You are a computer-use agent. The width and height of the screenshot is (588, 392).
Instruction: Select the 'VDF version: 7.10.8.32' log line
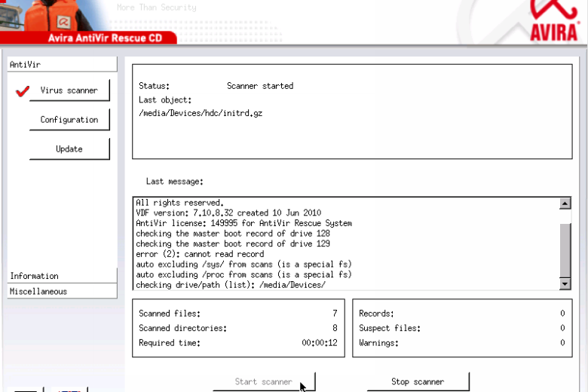[x=228, y=213]
